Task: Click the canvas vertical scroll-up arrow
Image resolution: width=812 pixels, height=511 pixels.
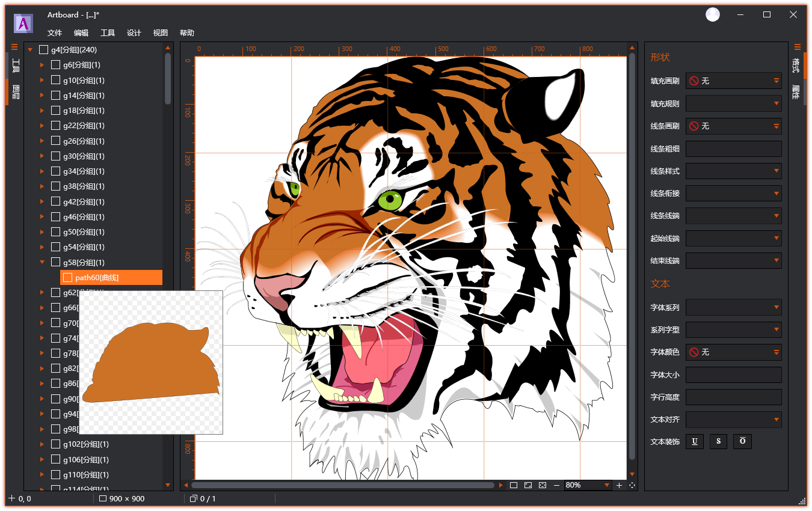Action: tap(632, 47)
